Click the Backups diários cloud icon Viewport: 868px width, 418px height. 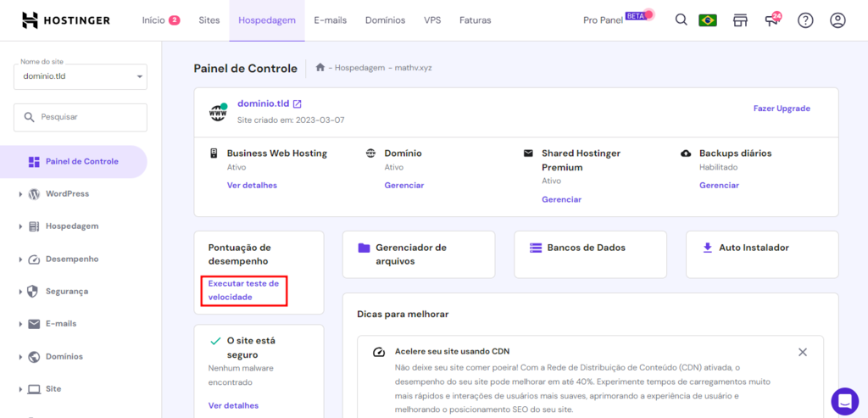tap(686, 153)
